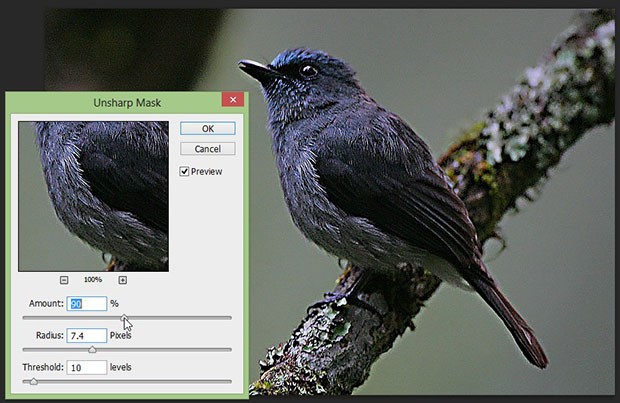
Task: Close the Unsharp Mask dialog
Action: click(232, 101)
